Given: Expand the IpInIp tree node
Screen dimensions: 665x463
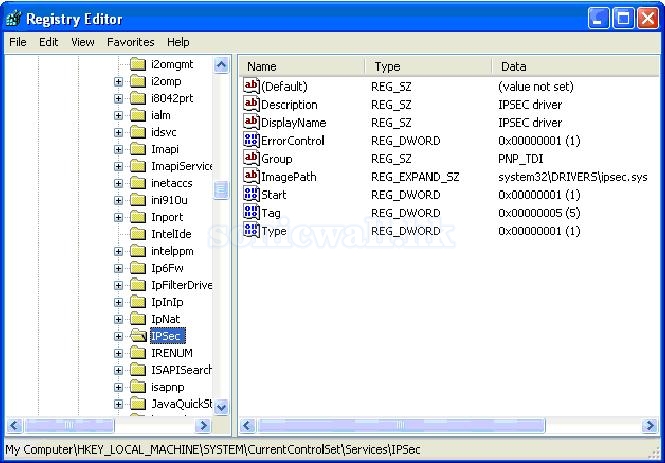Looking at the screenshot, I should pos(118,302).
